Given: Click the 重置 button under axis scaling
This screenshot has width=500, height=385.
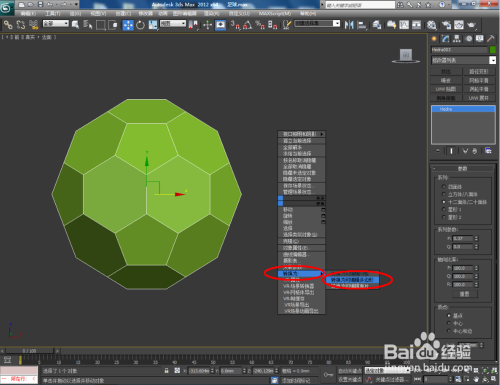Looking at the screenshot, I should [x=465, y=294].
